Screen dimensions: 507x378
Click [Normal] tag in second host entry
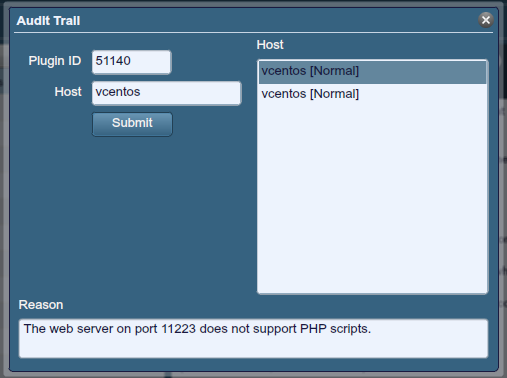(334, 94)
